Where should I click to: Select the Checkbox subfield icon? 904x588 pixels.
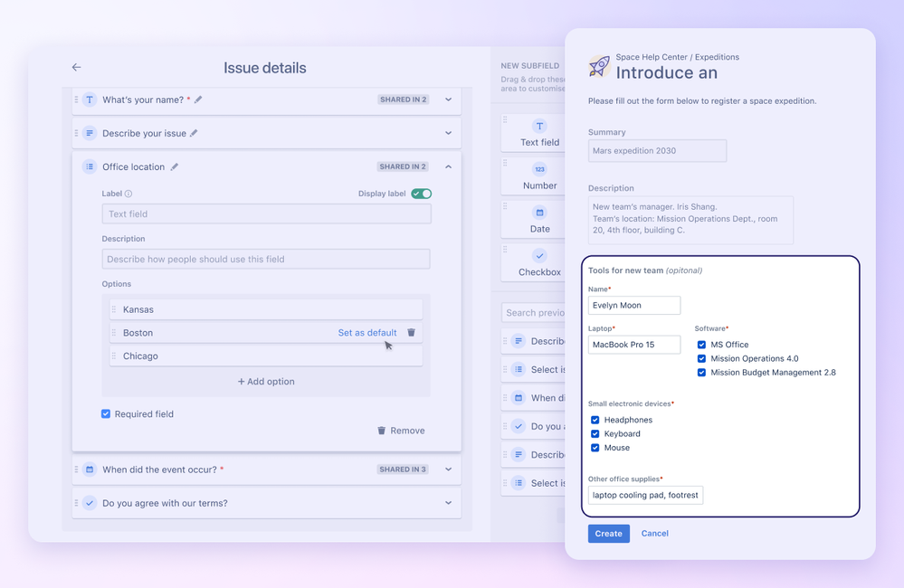539,255
